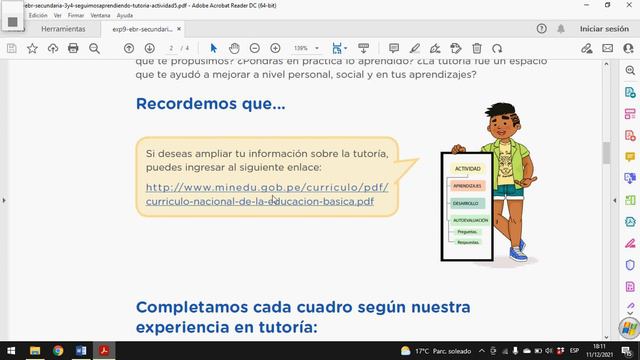Open File Explorer from the taskbar
Image resolution: width=640 pixels, height=360 pixels.
coord(35,351)
